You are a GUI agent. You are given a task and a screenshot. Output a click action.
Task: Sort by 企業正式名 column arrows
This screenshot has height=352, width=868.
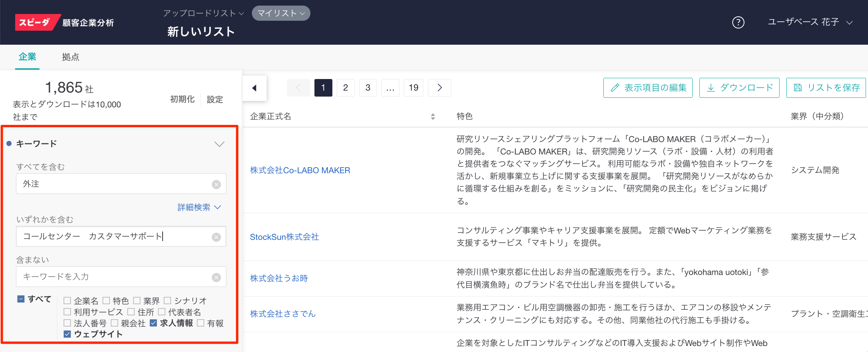(x=433, y=117)
